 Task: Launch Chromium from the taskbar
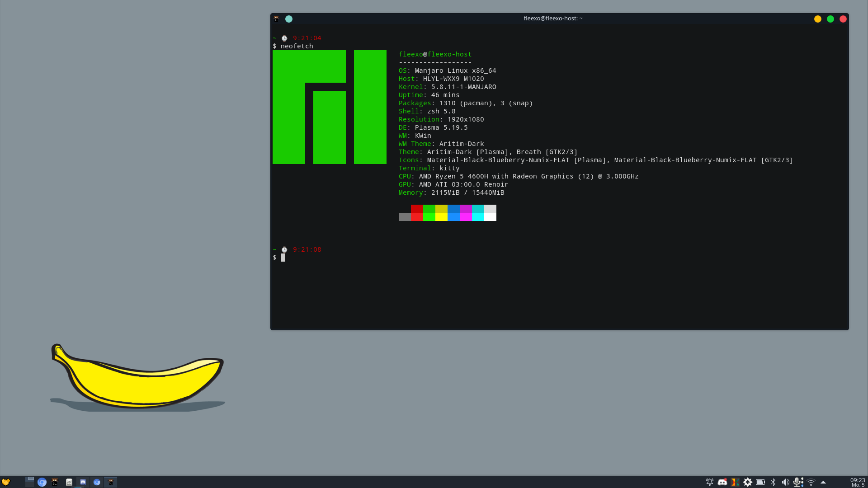click(x=42, y=482)
